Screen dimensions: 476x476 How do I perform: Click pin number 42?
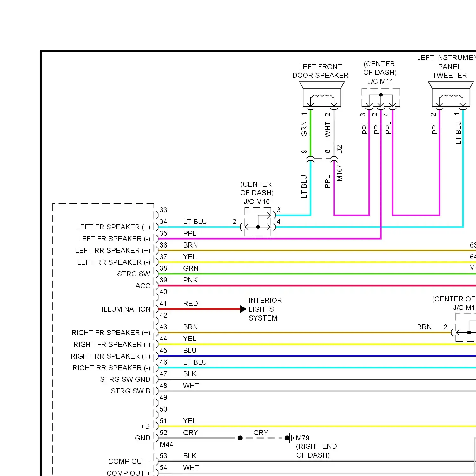pyautogui.click(x=163, y=315)
